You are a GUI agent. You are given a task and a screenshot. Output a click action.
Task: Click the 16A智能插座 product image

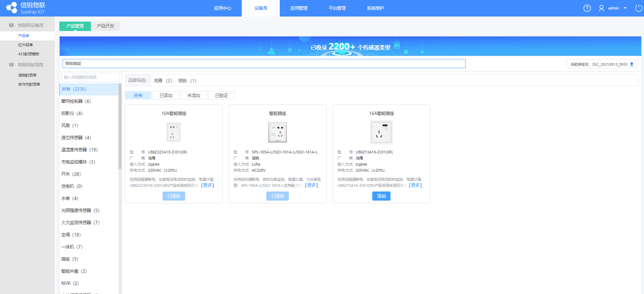pyautogui.click(x=381, y=132)
